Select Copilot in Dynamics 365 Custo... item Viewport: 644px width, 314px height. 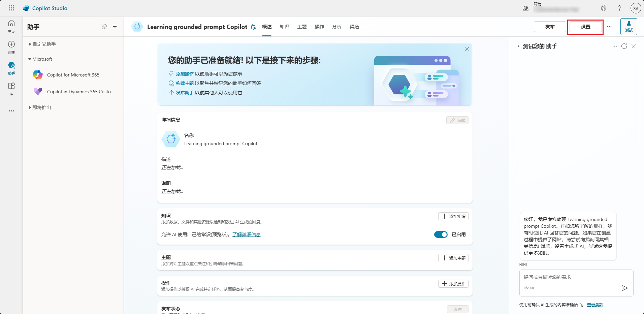tap(73, 92)
